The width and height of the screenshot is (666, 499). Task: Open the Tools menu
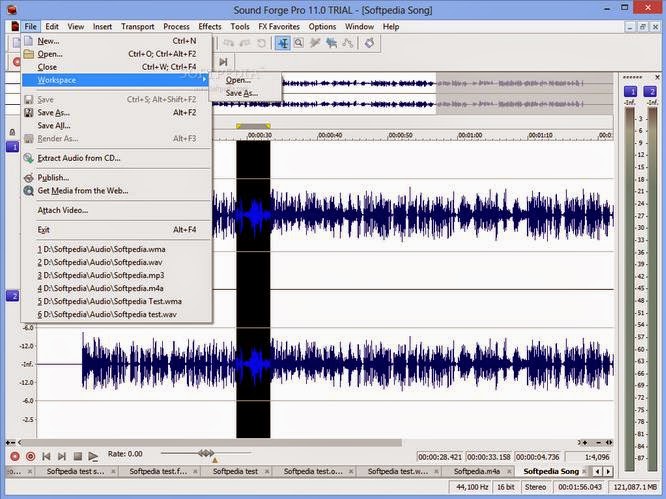(240, 26)
